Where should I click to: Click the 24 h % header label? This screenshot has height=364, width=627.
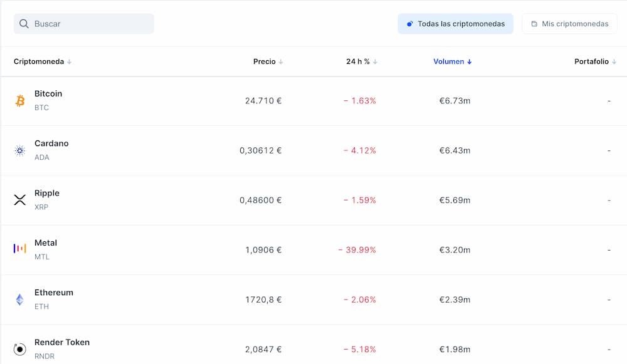coord(358,61)
